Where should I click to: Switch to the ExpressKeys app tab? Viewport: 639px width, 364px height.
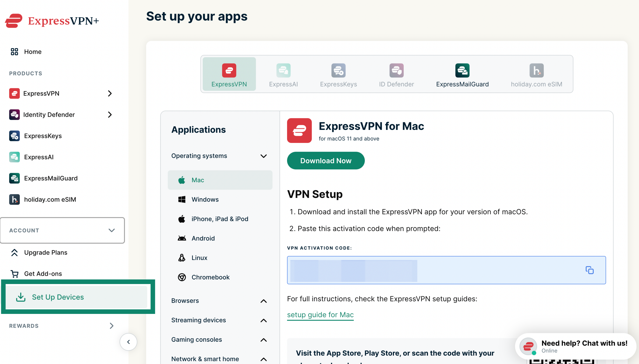(x=338, y=74)
